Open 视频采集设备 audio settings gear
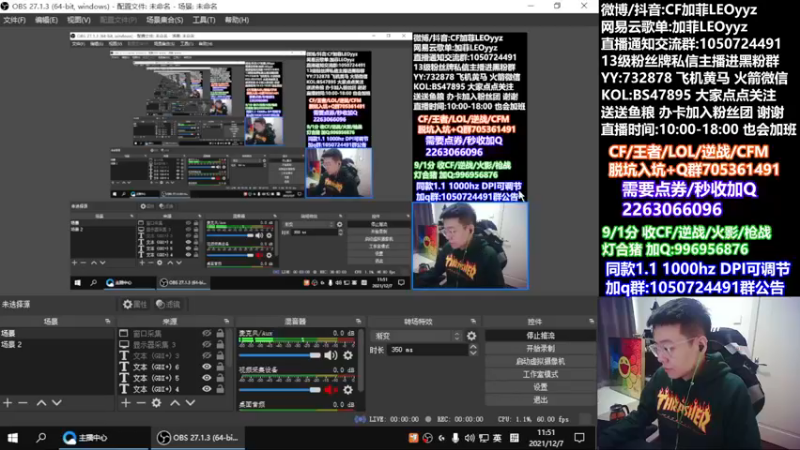The image size is (800, 450). pyautogui.click(x=348, y=390)
